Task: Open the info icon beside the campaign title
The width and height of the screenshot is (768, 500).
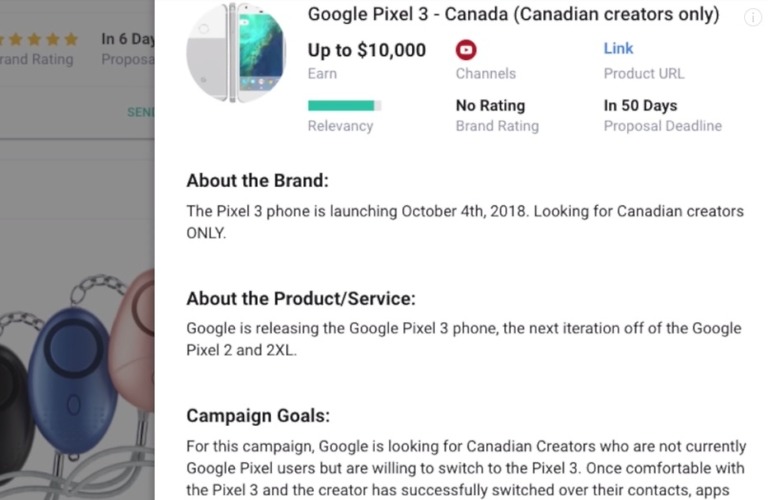Action: pyautogui.click(x=753, y=17)
